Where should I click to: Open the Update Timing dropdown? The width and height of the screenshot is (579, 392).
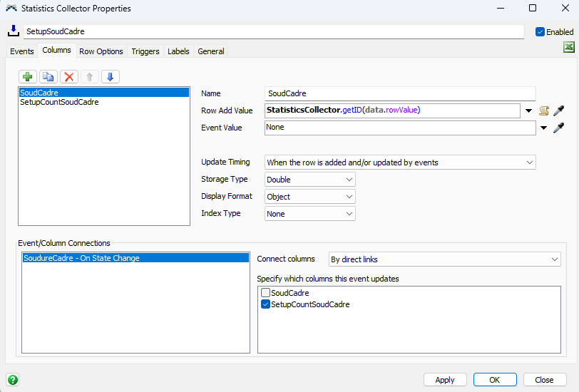[x=400, y=163]
